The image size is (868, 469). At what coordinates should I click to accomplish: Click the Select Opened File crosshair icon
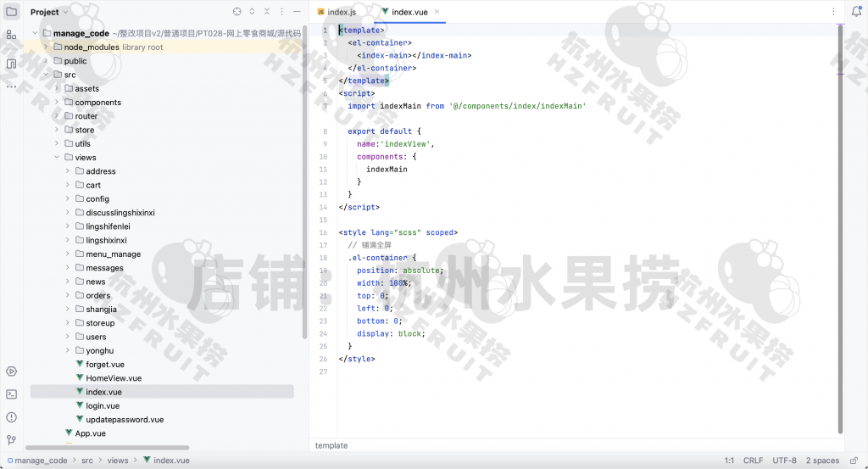(236, 12)
